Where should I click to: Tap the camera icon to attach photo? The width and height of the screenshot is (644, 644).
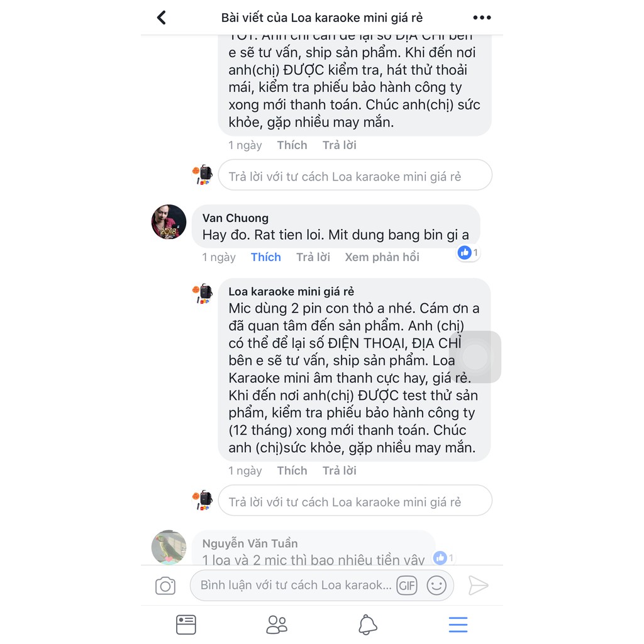pyautogui.click(x=165, y=586)
